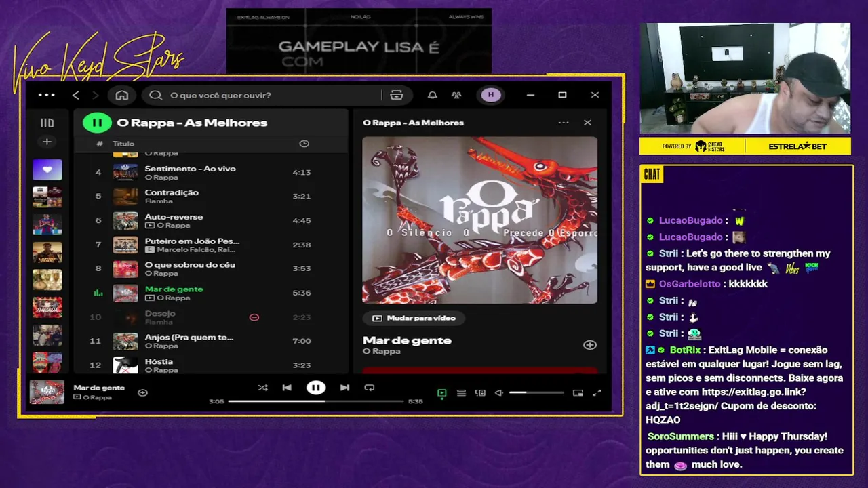868x488 pixels.
Task: Play 'Contradição' track
Action: pos(212,197)
